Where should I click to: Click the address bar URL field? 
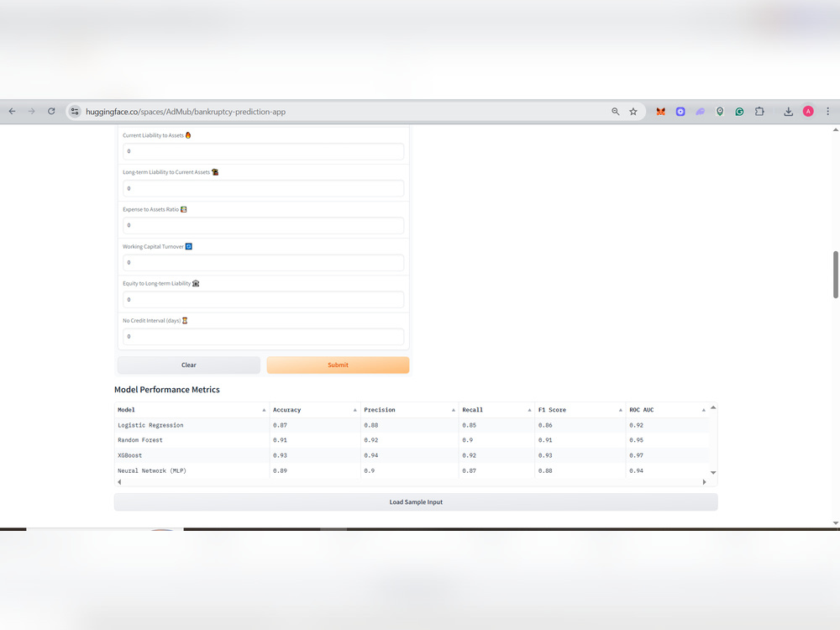click(x=343, y=112)
